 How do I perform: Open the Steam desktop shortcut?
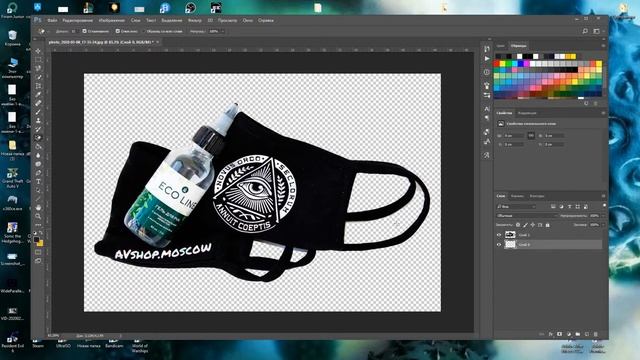point(38,342)
